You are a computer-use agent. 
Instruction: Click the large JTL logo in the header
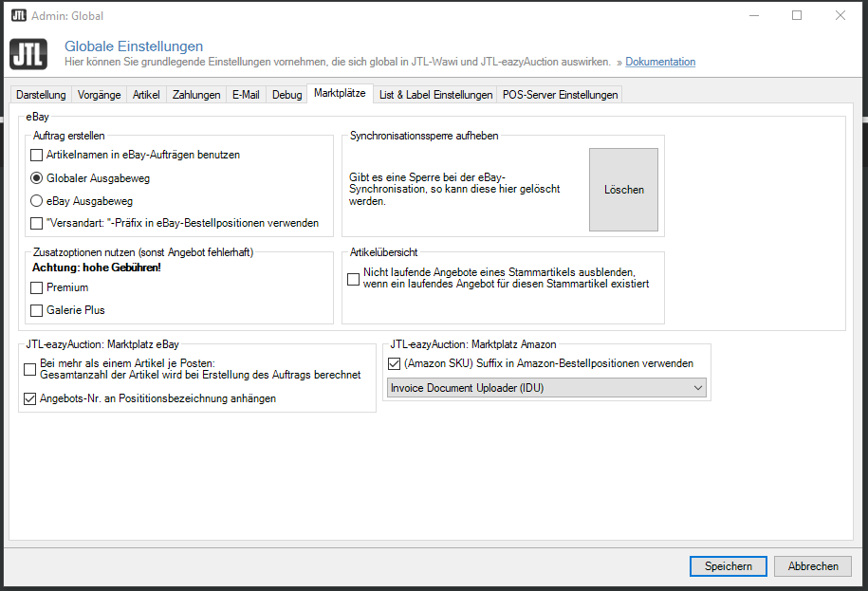[28, 54]
